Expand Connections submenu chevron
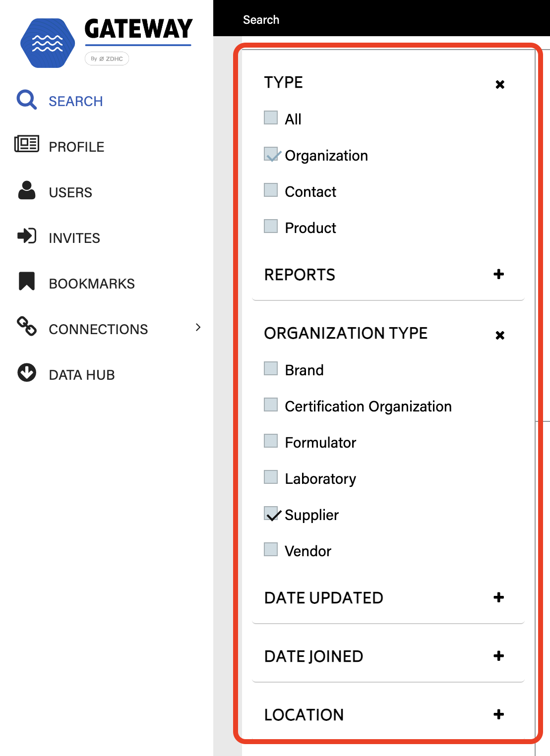Image resolution: width=550 pixels, height=756 pixels. 198,327
